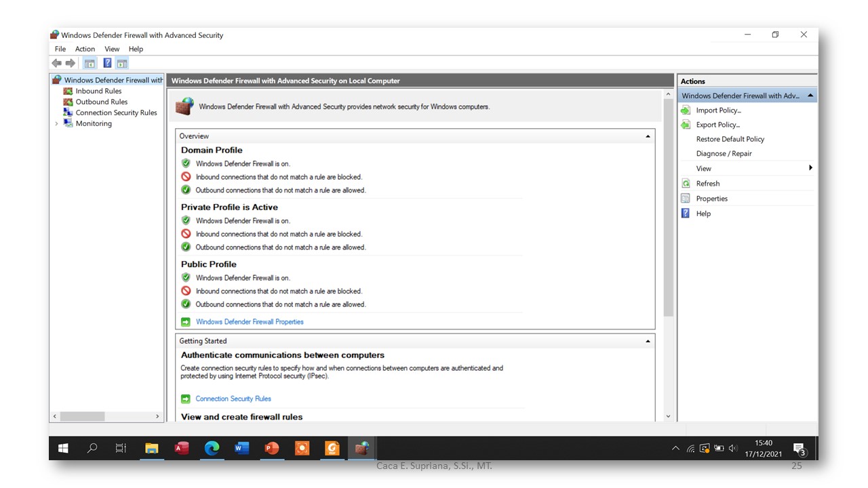Click Export Policy action
868x488 pixels.
(x=718, y=125)
